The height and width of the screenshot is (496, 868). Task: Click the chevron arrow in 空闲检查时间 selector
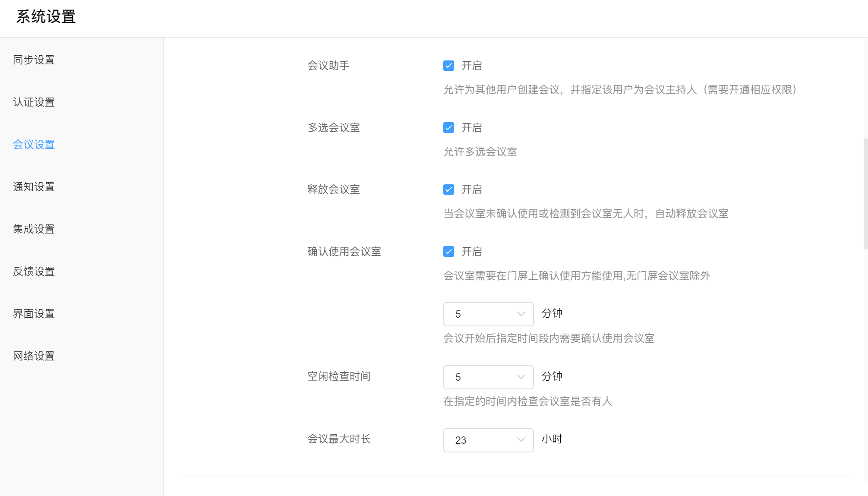[521, 377]
